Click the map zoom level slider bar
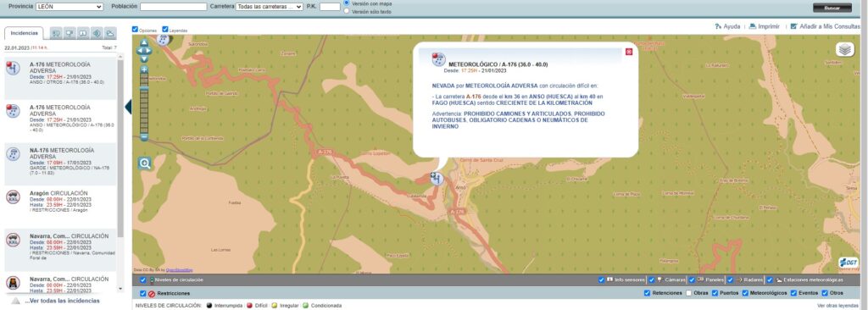Image resolution: width=868 pixels, height=310 pixels. 144,103
